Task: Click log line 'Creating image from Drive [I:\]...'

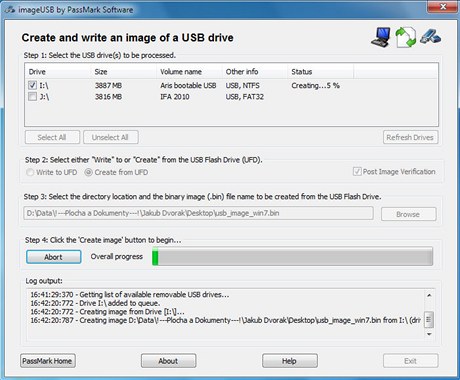Action: 107,312
